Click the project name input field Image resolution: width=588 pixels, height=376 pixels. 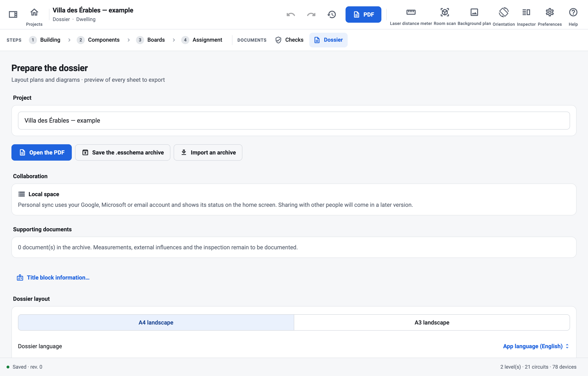click(x=294, y=121)
